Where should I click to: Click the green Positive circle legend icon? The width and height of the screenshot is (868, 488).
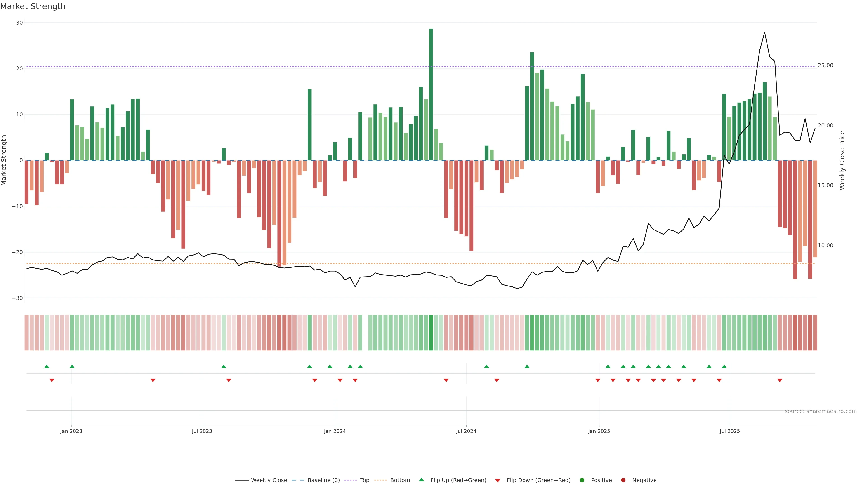point(582,480)
